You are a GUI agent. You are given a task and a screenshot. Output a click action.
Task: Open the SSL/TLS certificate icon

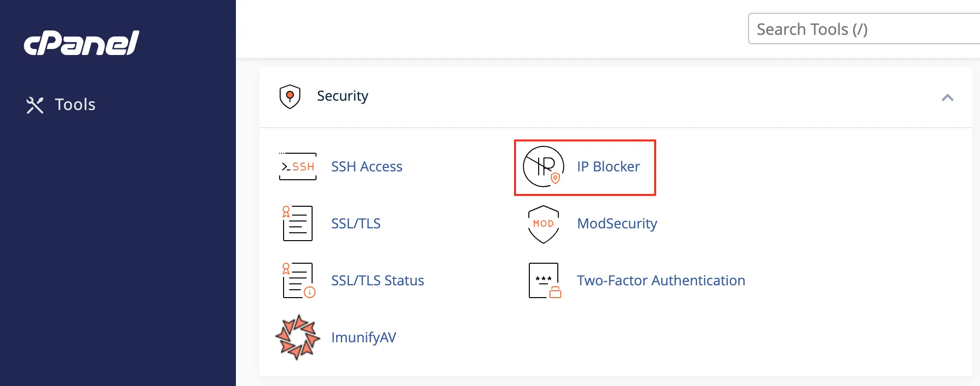(x=298, y=223)
